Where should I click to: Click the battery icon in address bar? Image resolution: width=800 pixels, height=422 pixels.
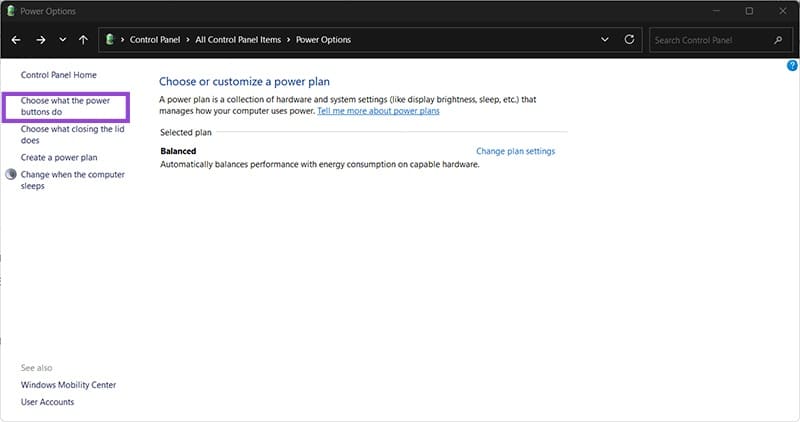pyautogui.click(x=109, y=39)
